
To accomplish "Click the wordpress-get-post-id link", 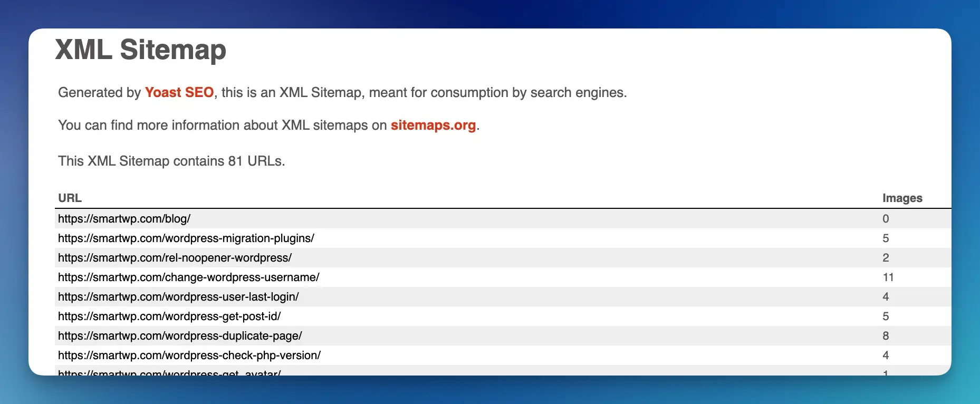I will tap(169, 316).
